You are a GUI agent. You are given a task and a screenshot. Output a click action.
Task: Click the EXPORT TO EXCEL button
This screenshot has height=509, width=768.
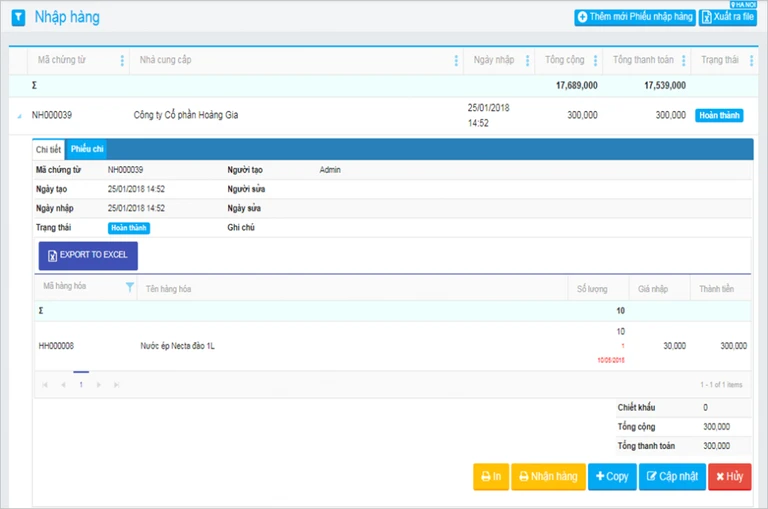click(x=88, y=255)
